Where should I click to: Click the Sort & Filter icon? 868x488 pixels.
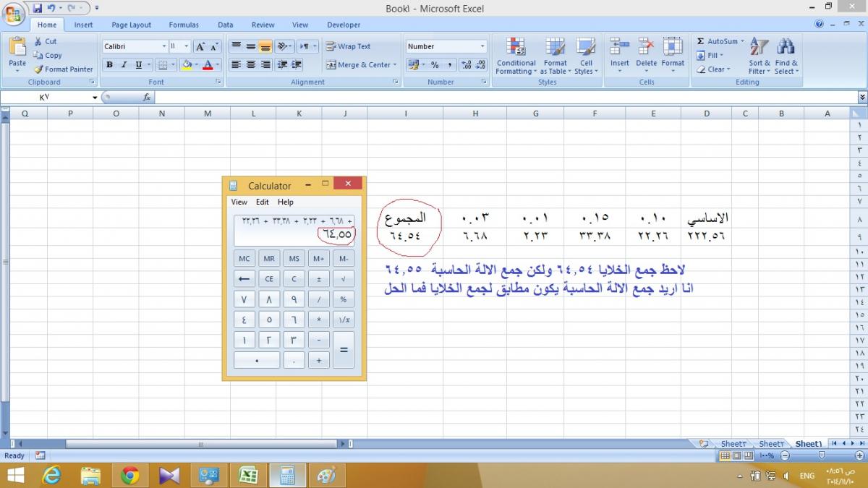click(x=758, y=47)
